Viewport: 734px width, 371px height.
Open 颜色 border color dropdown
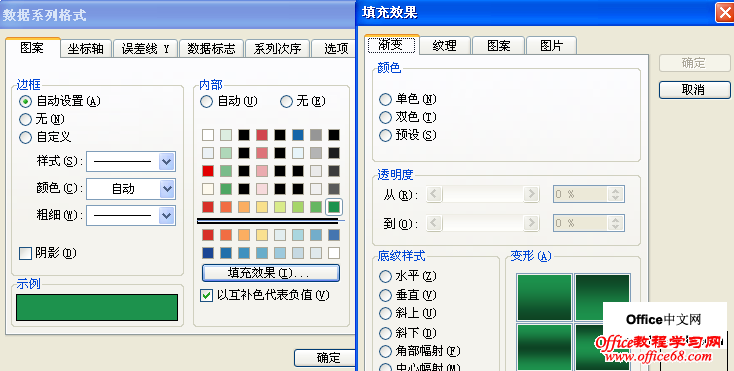[167, 189]
